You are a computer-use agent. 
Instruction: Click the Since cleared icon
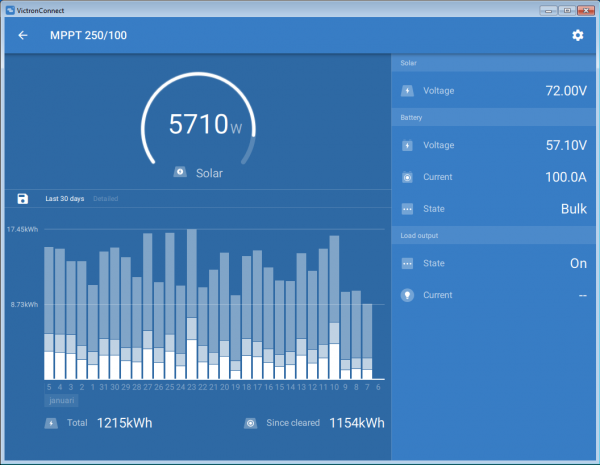250,423
